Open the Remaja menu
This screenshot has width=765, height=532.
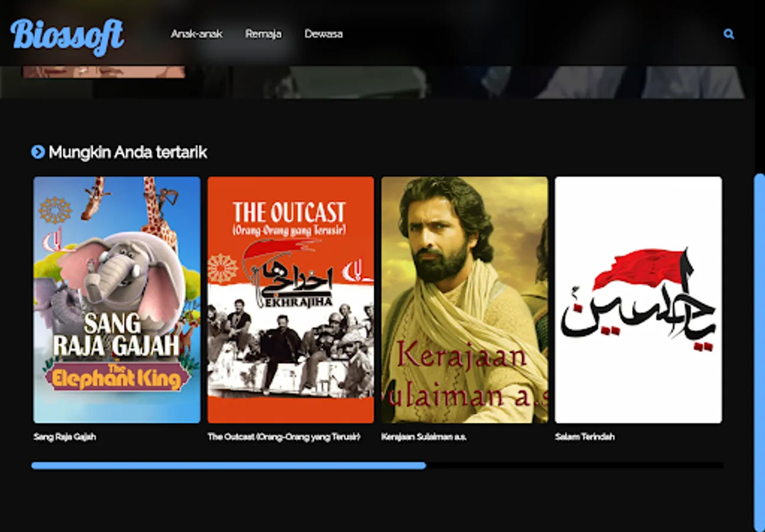click(263, 34)
